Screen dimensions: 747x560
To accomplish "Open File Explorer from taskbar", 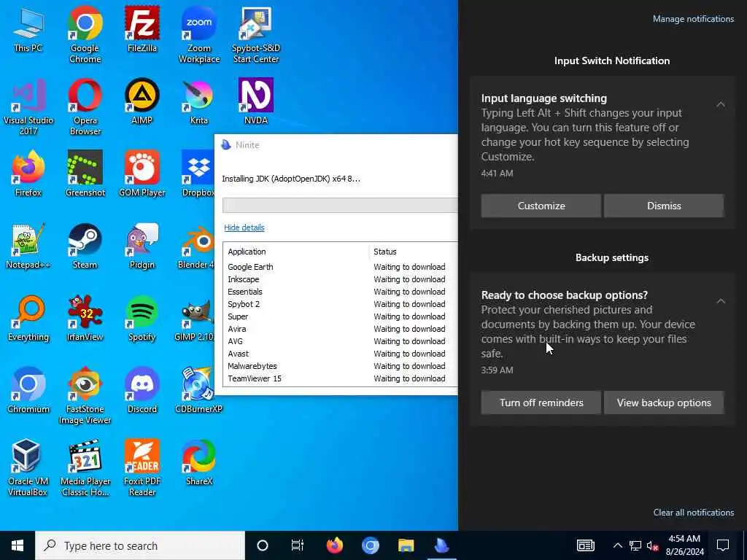I will (x=406, y=545).
